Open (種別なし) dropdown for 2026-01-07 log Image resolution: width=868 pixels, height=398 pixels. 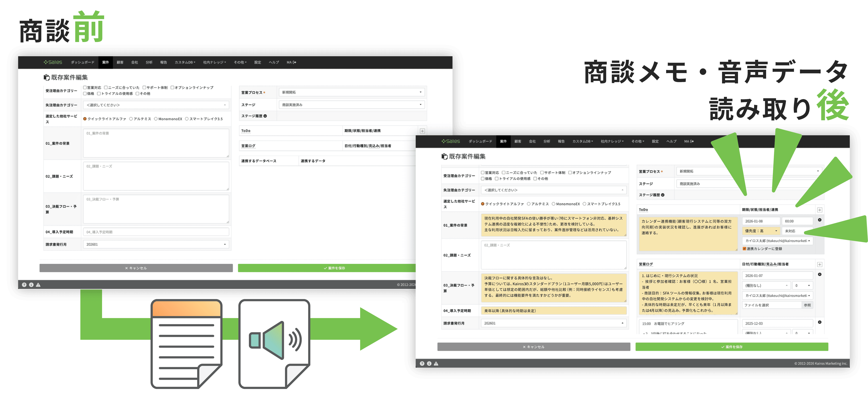[x=766, y=286]
